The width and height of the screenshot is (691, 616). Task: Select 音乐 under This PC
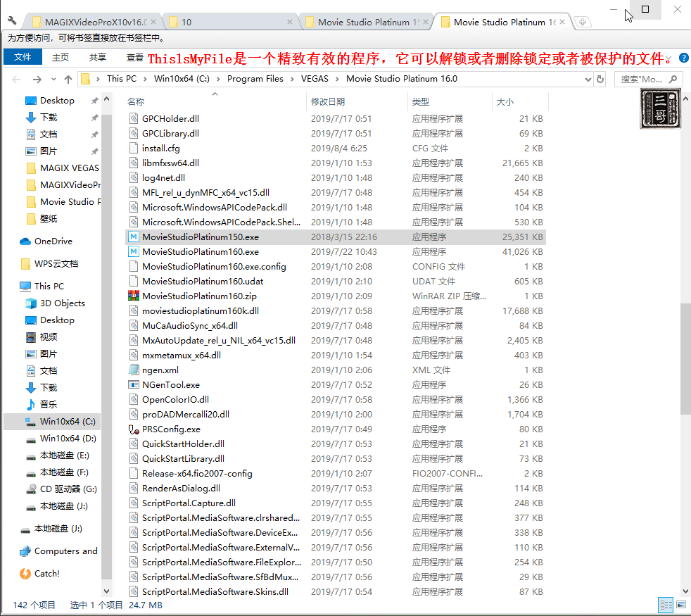[x=49, y=404]
